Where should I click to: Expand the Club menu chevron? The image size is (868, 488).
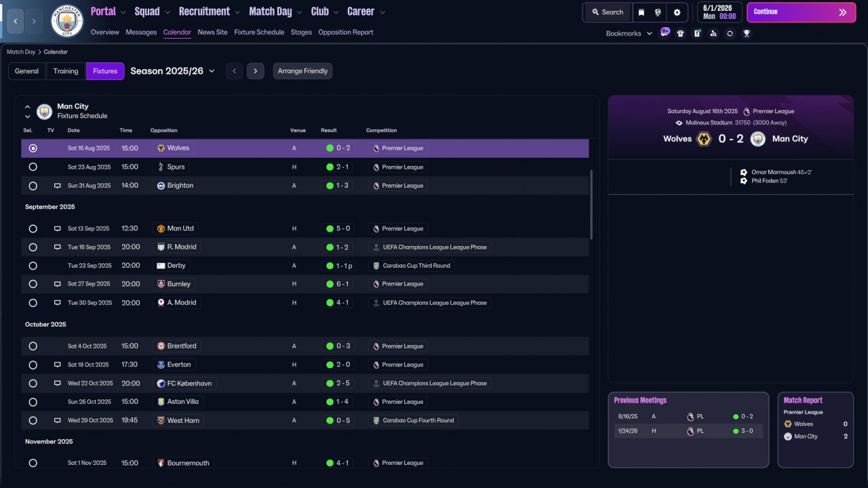click(335, 12)
